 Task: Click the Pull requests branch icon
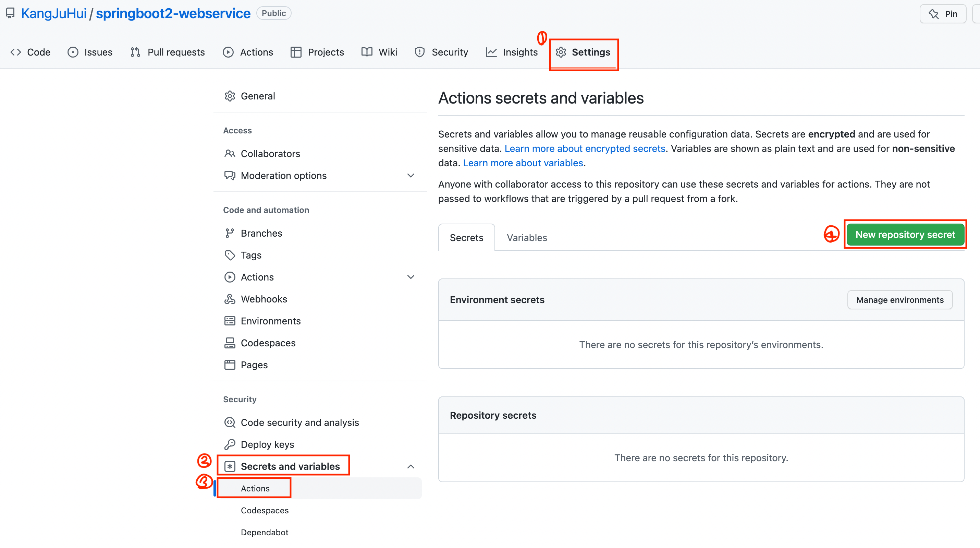click(135, 52)
